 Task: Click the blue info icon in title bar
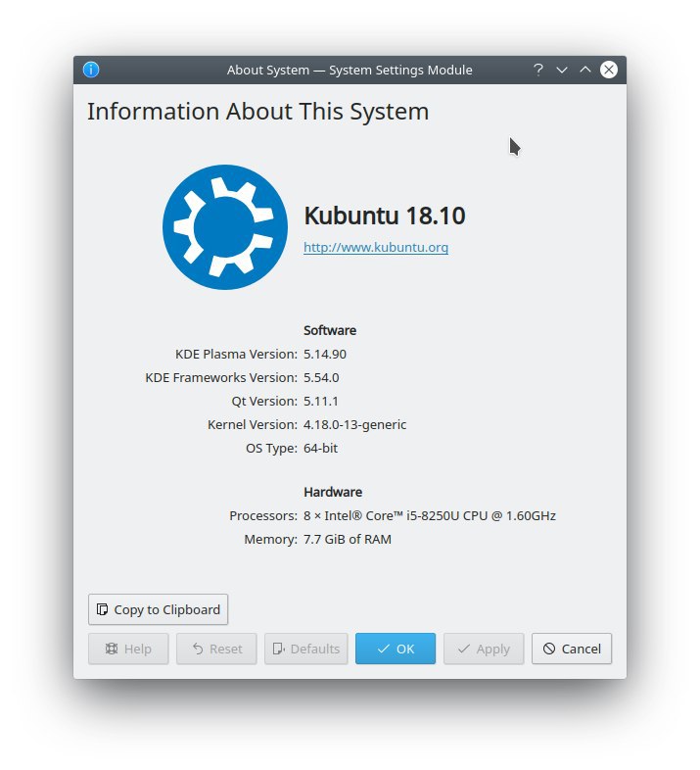point(91,70)
